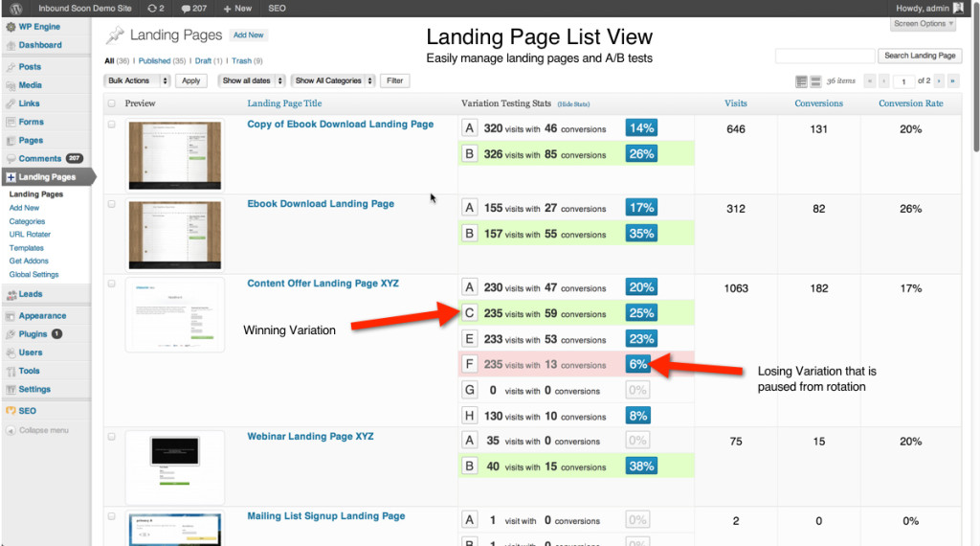980x546 pixels.
Task: Click the Add New button beside title
Action: point(249,35)
